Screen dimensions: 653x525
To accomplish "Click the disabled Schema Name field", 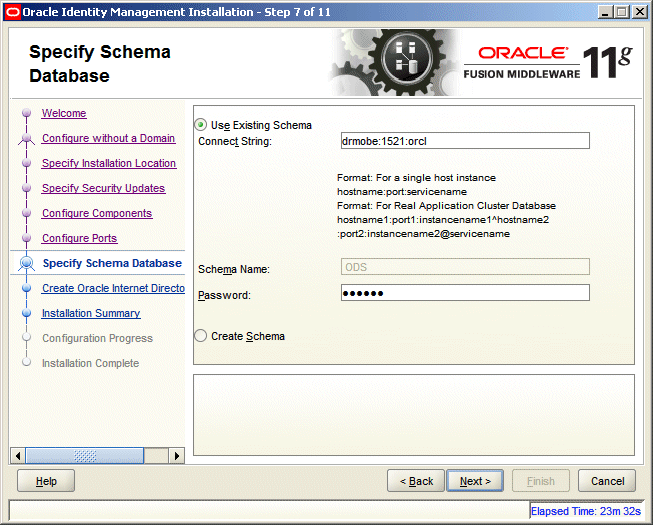I will pos(465,267).
